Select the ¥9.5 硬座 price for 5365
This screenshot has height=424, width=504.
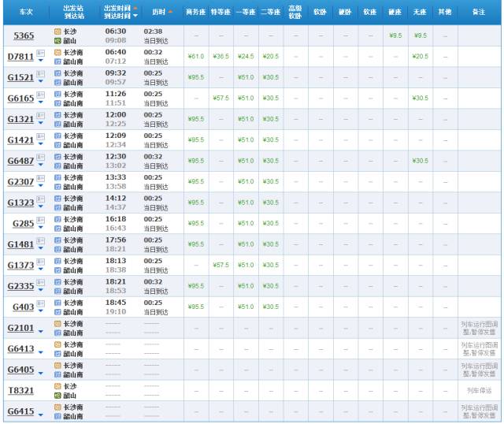pyautogui.click(x=395, y=35)
